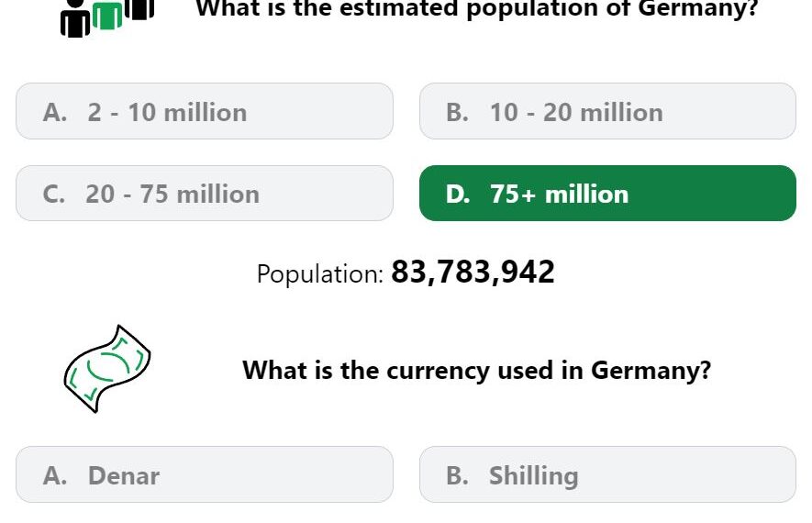Click the letter B. beside 10 - 20 million

(x=457, y=112)
